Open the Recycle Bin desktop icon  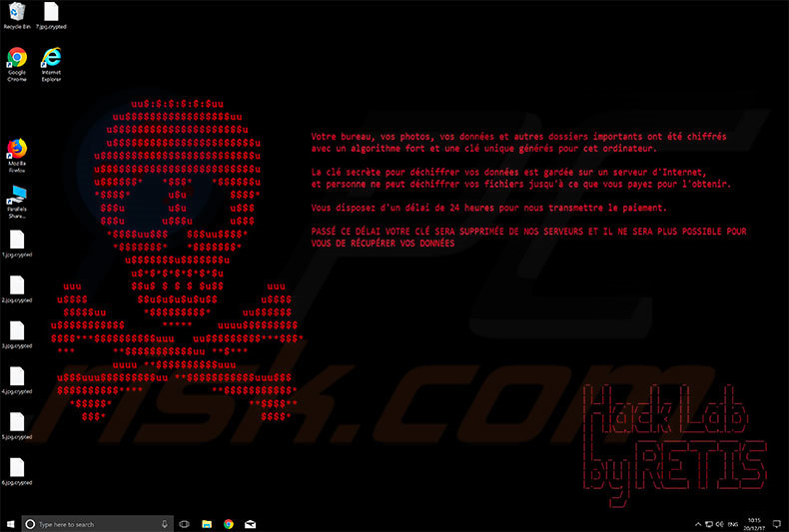coord(17,15)
